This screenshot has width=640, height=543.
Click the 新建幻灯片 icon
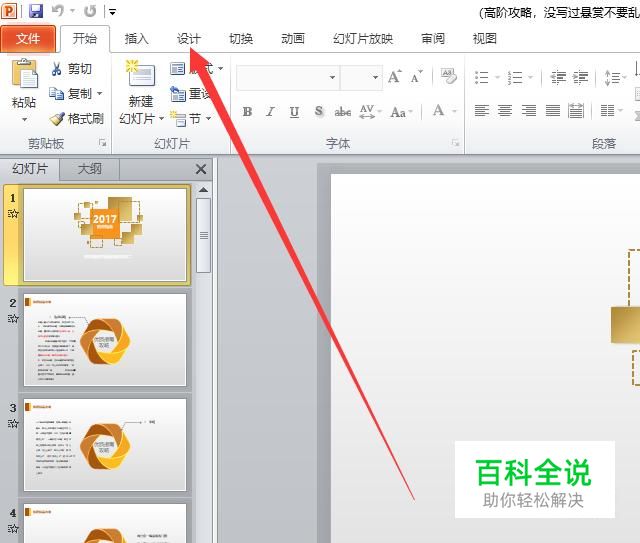pos(140,73)
